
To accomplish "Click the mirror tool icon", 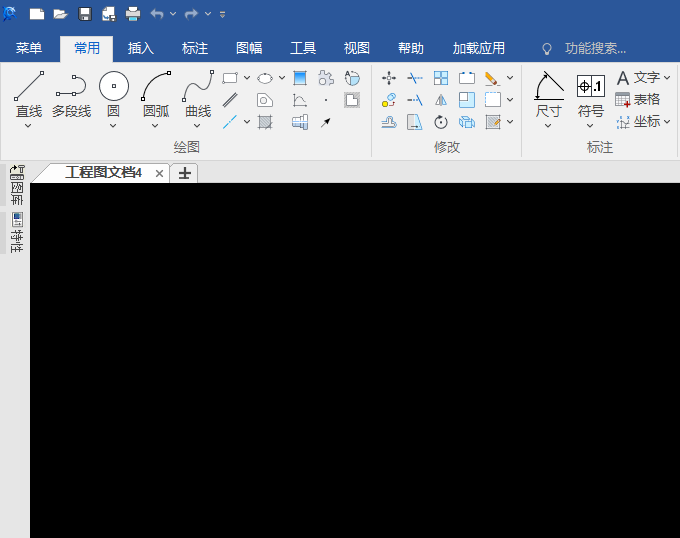I will 441,100.
